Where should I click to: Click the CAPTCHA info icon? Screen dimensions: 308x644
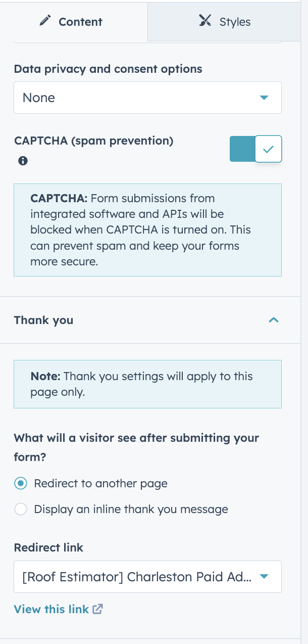tap(23, 161)
